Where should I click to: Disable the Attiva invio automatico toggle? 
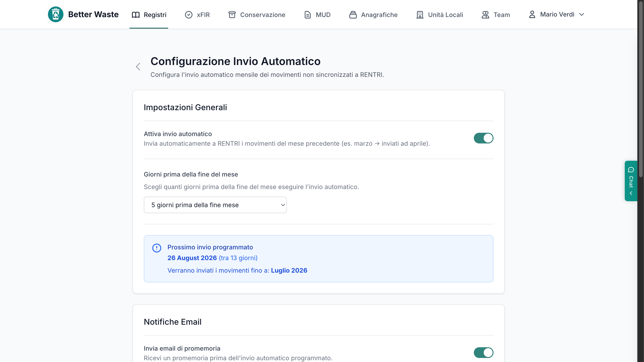483,138
